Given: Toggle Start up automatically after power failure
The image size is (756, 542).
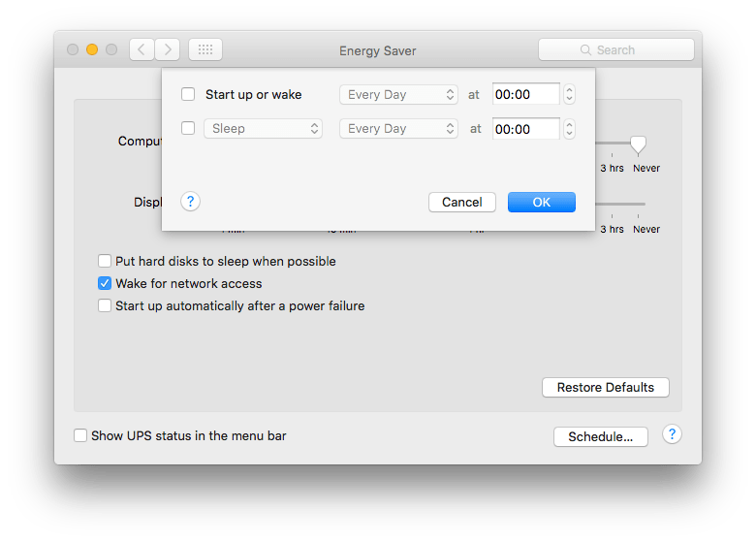Looking at the screenshot, I should pos(106,306).
